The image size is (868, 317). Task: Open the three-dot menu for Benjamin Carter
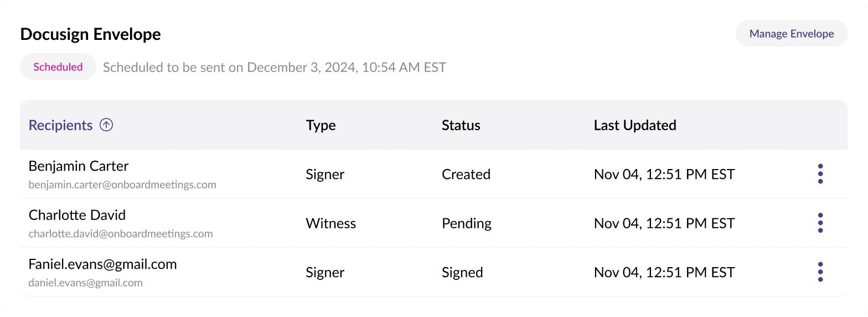click(x=820, y=174)
